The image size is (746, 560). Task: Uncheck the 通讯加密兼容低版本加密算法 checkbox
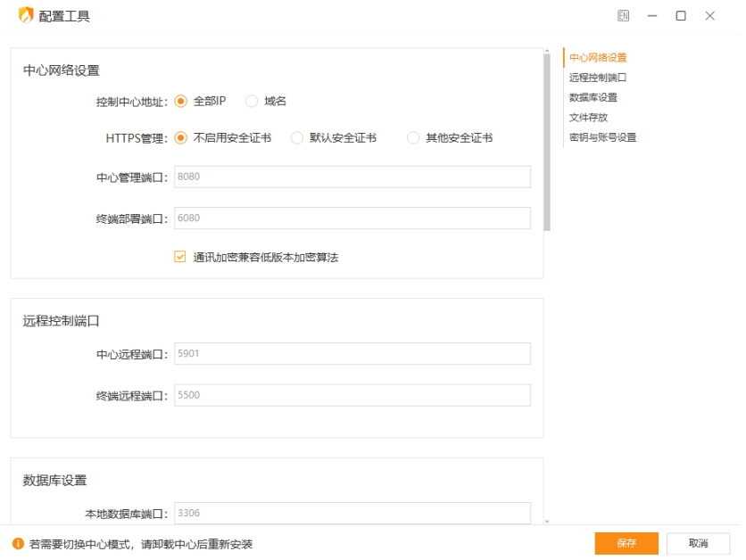pyautogui.click(x=179, y=256)
